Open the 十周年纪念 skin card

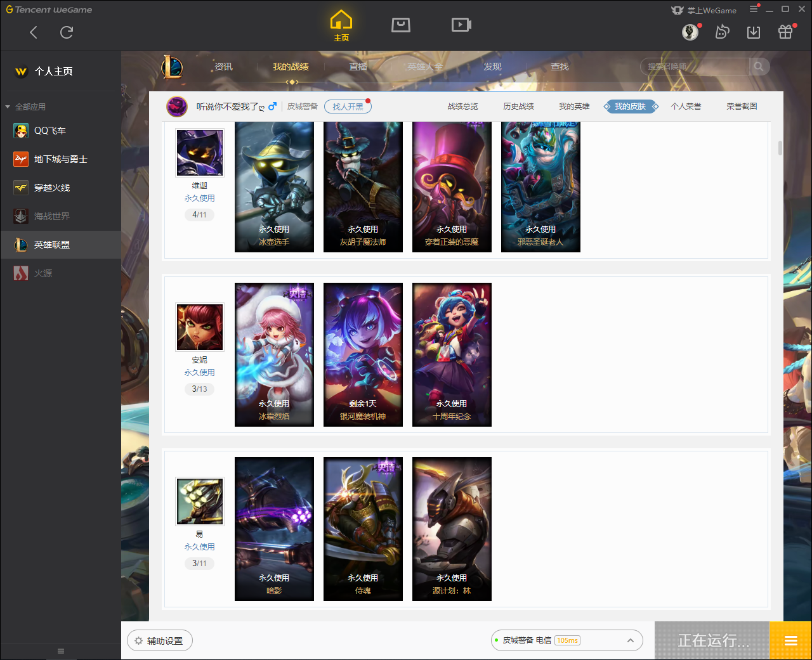pos(452,354)
